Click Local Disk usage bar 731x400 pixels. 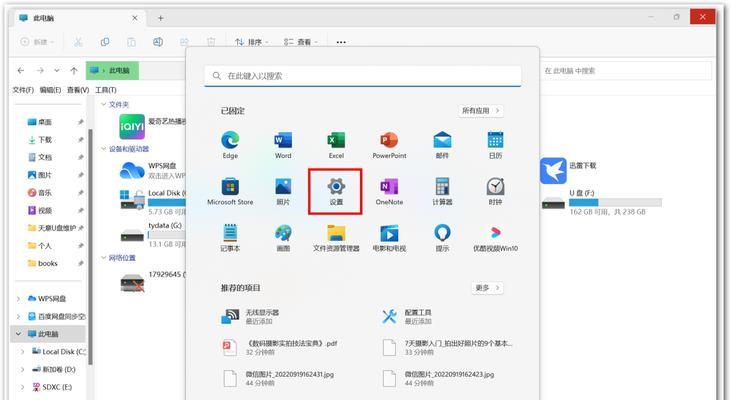pos(167,202)
